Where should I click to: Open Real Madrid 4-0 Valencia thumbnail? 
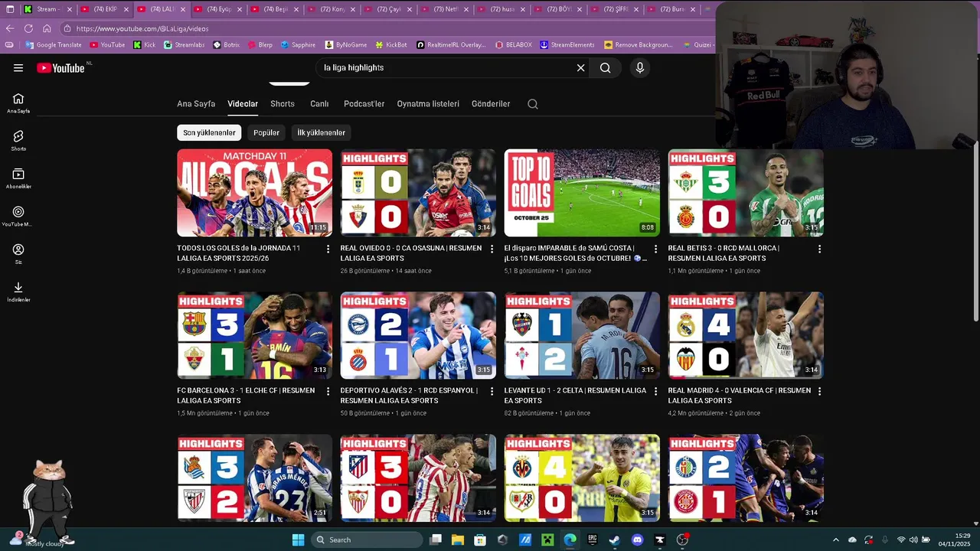[x=746, y=335]
